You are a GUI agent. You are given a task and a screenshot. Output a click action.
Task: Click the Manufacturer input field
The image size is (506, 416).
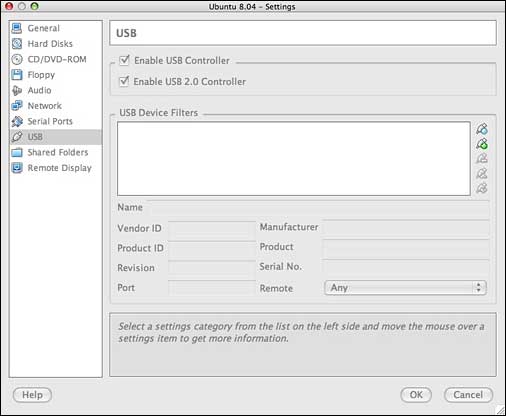pyautogui.click(x=406, y=227)
